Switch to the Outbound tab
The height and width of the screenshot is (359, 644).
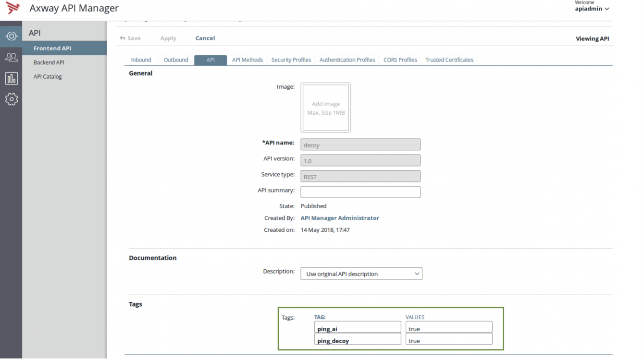[176, 60]
